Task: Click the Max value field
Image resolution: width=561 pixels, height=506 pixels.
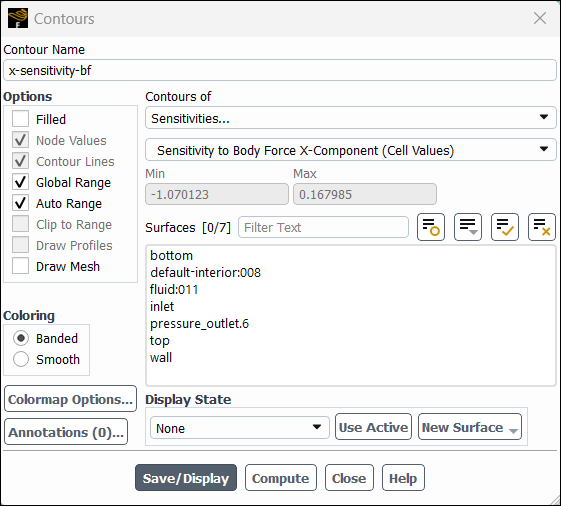Action: pyautogui.click(x=365, y=194)
